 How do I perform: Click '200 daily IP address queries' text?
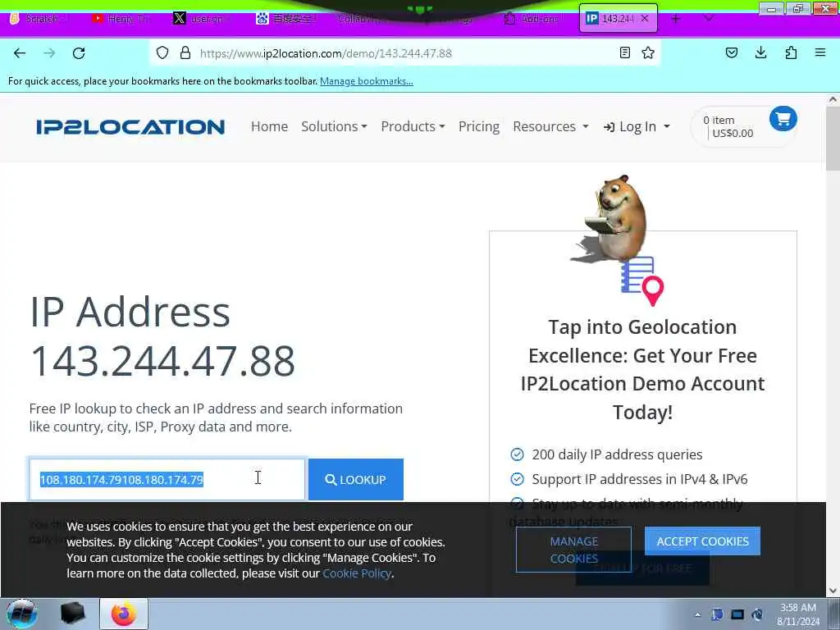tap(617, 454)
